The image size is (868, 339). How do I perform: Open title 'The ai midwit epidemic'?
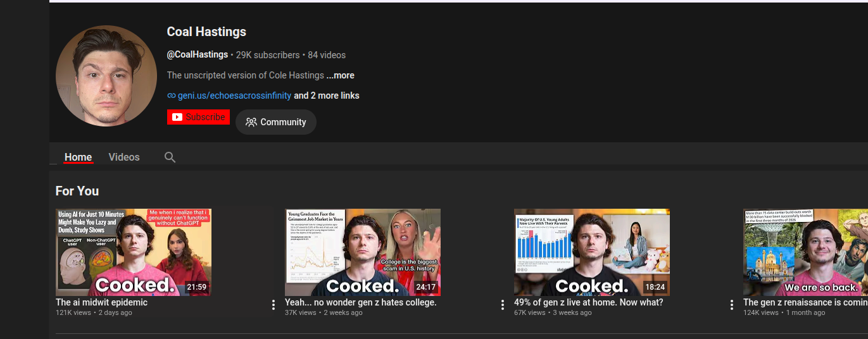(101, 302)
